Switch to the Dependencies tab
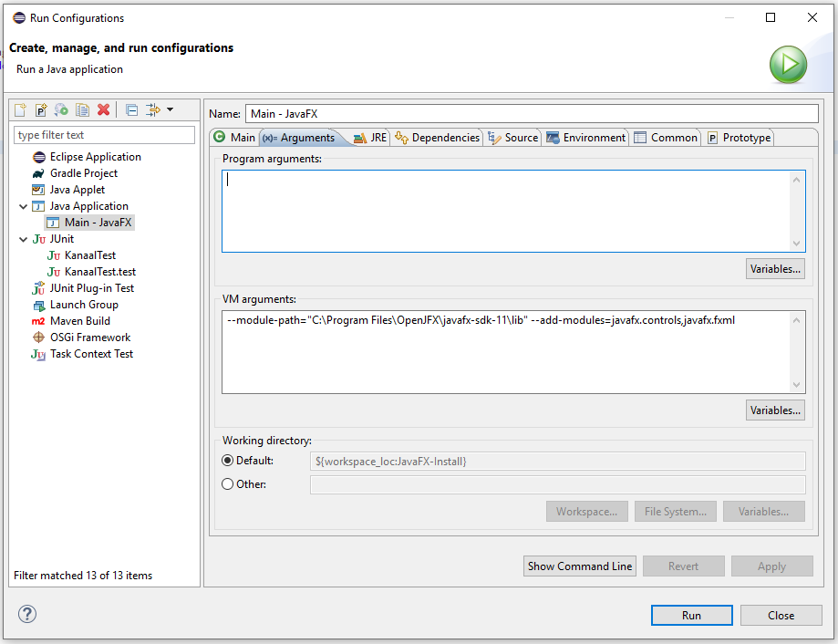 (437, 138)
